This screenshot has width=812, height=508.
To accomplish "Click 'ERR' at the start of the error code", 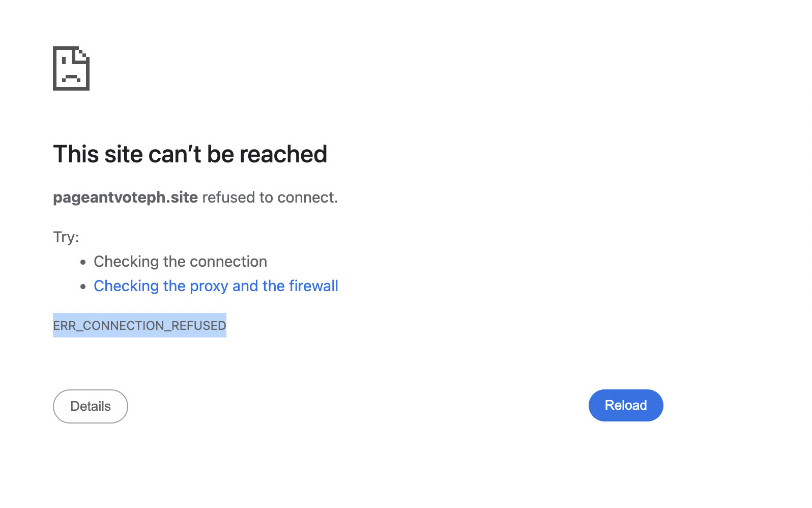I will point(64,326).
